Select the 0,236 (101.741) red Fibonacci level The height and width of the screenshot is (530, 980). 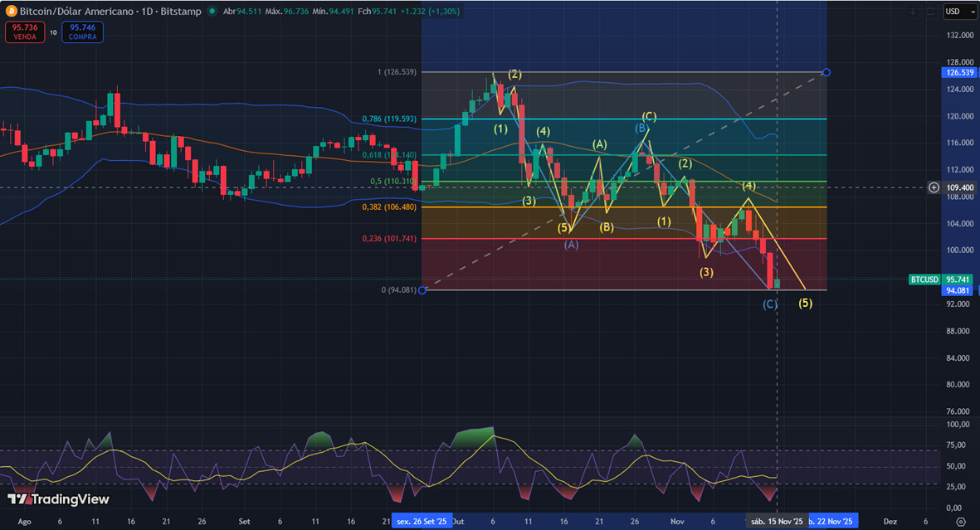(389, 239)
